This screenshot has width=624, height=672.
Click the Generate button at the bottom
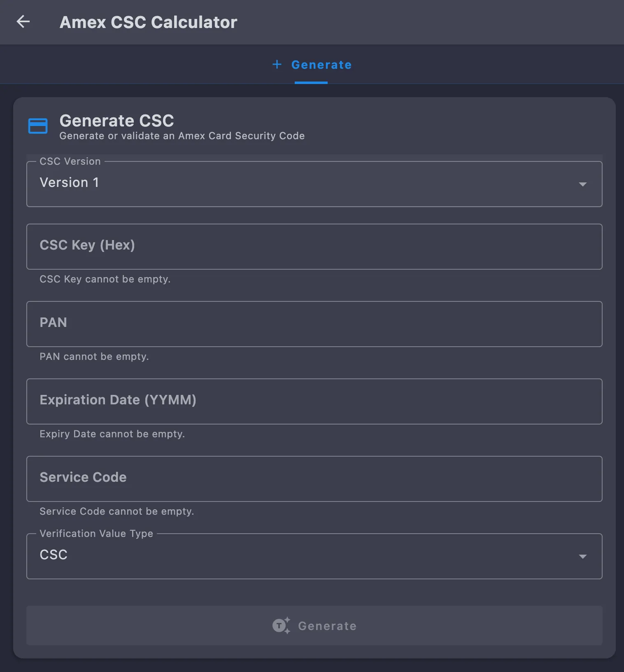[x=314, y=625]
